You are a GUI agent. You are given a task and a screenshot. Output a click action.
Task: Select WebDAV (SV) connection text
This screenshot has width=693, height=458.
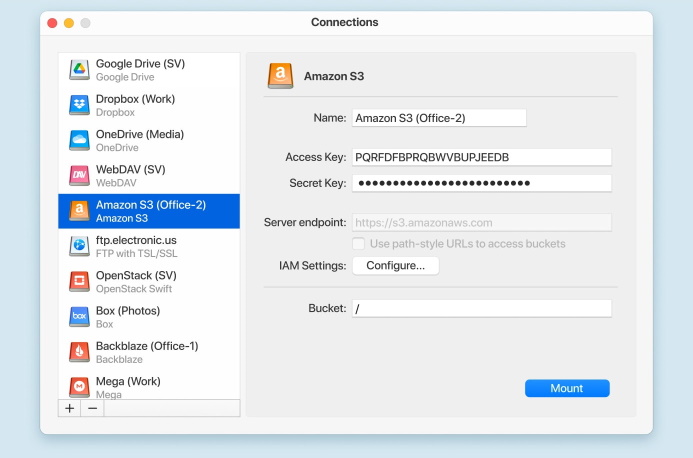[x=130, y=169]
